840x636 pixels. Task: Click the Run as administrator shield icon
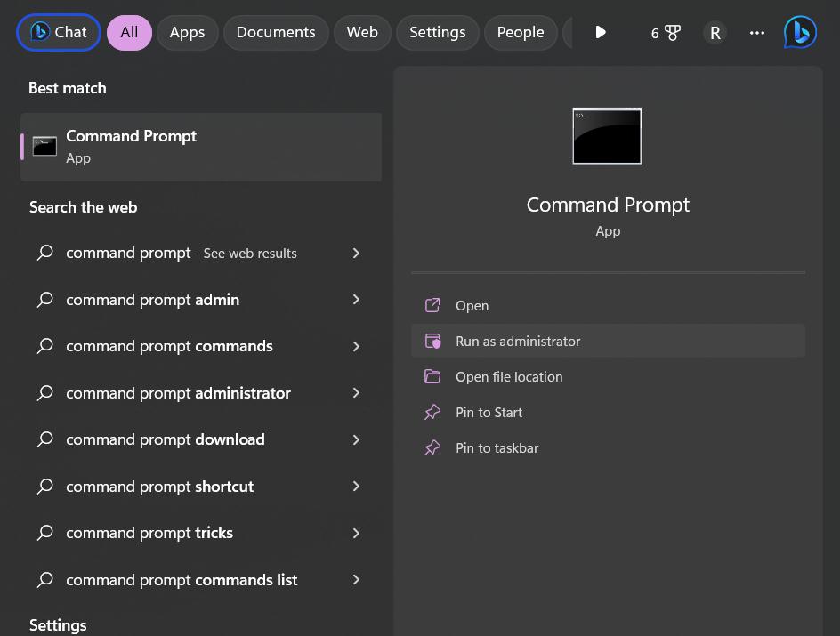(432, 341)
